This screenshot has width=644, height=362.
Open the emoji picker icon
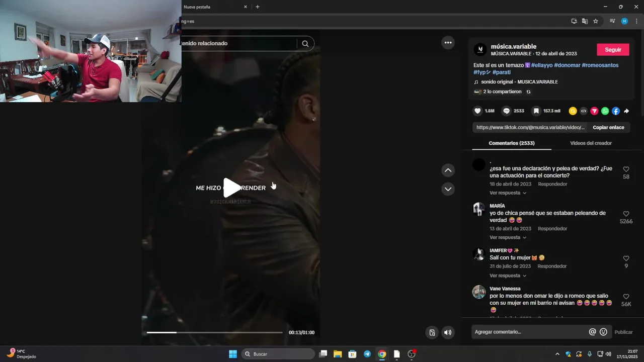click(604, 332)
